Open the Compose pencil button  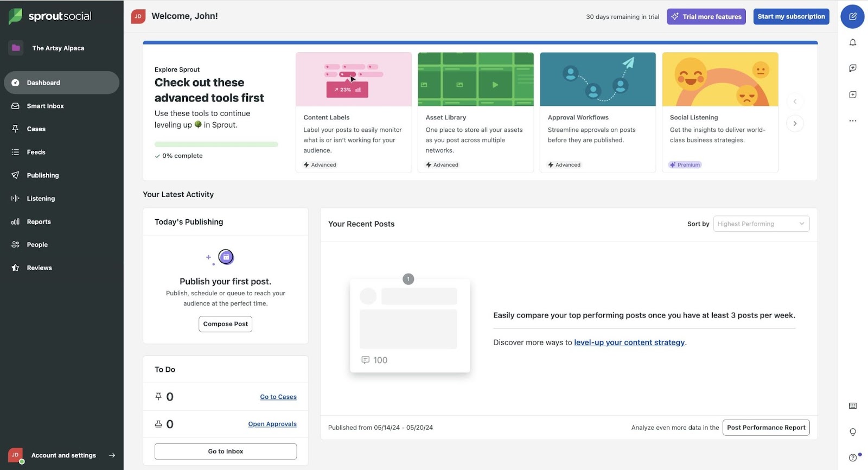click(x=852, y=16)
